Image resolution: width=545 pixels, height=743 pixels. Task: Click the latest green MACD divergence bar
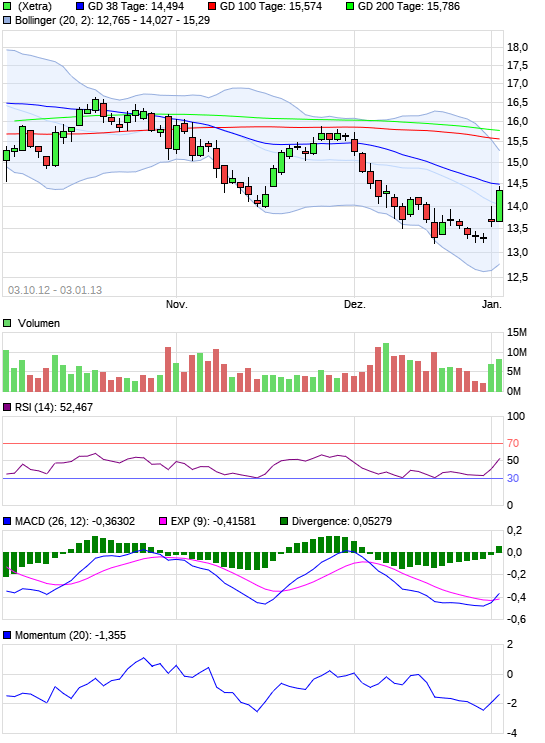pos(499,549)
